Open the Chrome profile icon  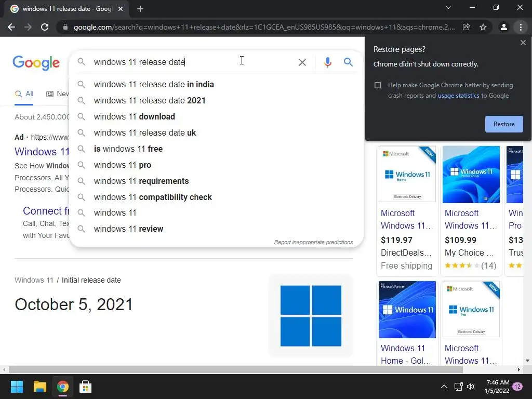504,27
